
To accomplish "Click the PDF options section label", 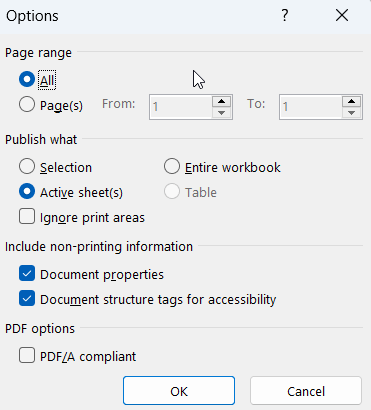I will (40, 329).
